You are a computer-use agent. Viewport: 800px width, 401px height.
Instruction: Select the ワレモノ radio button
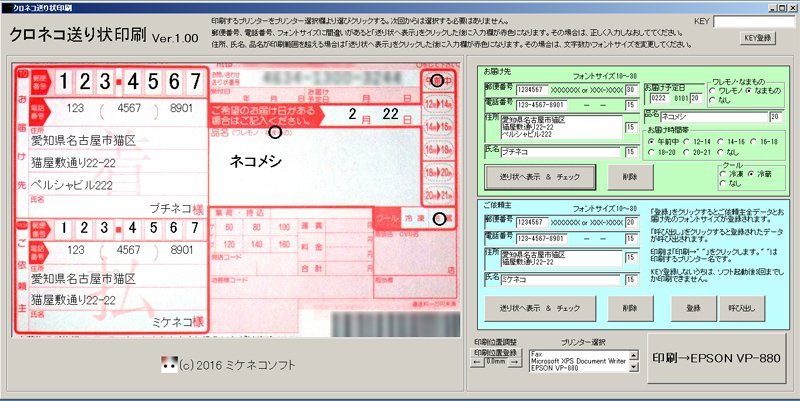711,91
